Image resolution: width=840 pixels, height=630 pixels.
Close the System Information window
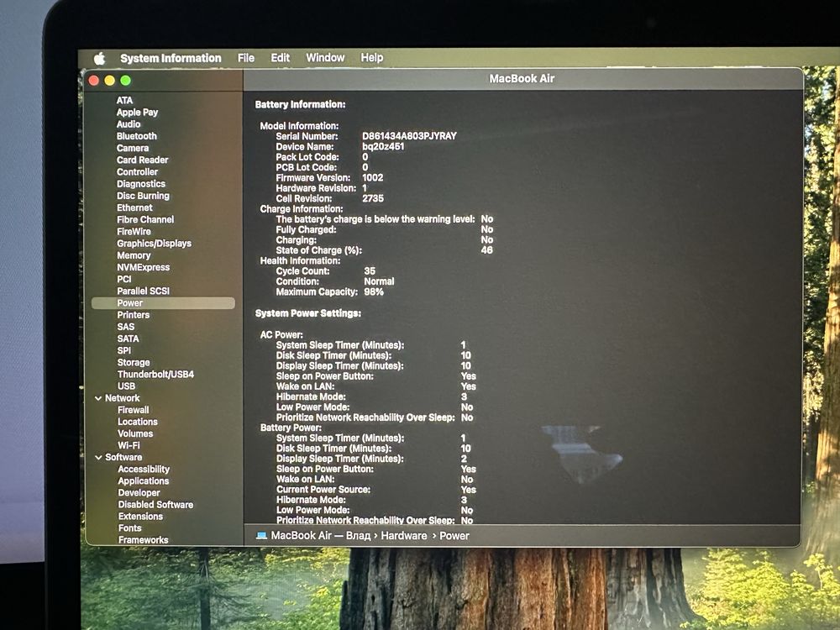coord(94,81)
